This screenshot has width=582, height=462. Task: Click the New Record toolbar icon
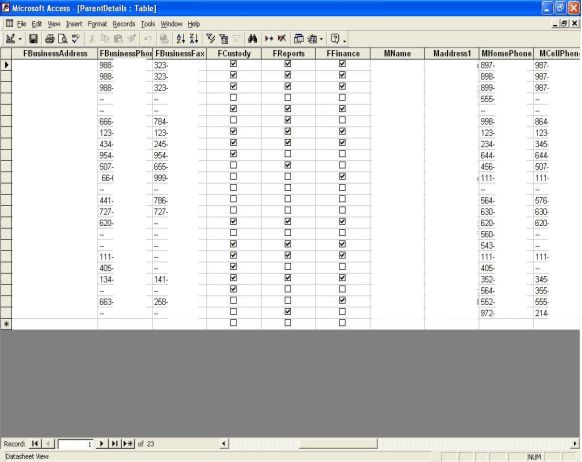(269, 39)
